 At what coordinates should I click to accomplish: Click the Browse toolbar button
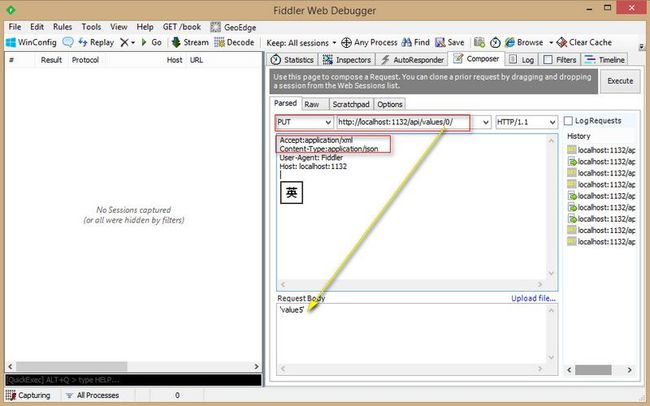524,42
